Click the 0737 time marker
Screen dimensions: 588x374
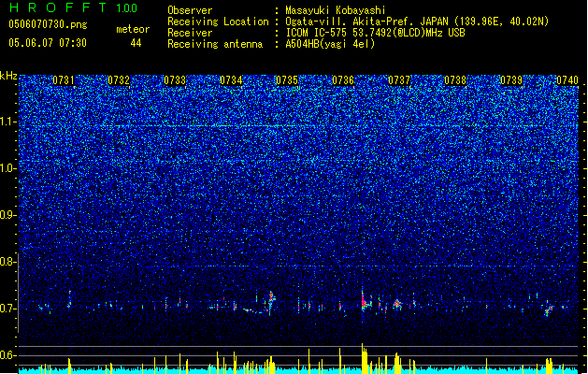pos(399,80)
